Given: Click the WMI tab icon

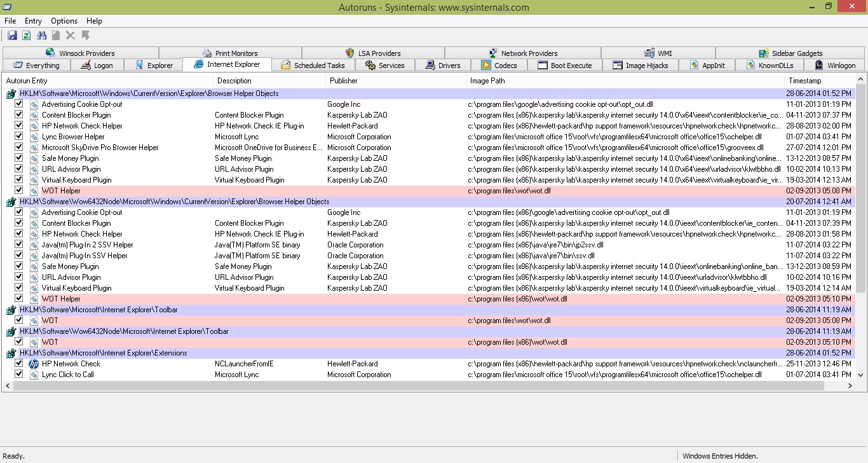Looking at the screenshot, I should pyautogui.click(x=649, y=53).
